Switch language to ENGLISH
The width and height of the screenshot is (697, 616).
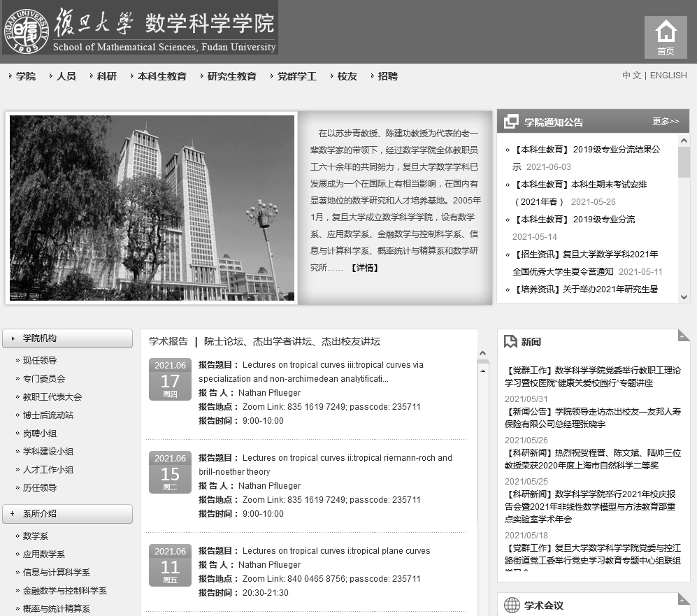[x=668, y=76]
